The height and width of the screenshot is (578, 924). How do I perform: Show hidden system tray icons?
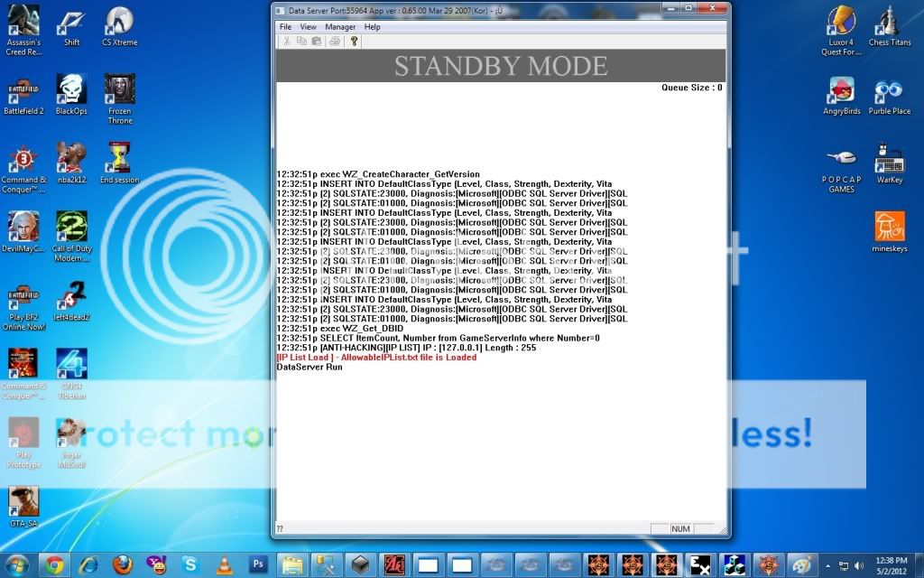coord(827,565)
